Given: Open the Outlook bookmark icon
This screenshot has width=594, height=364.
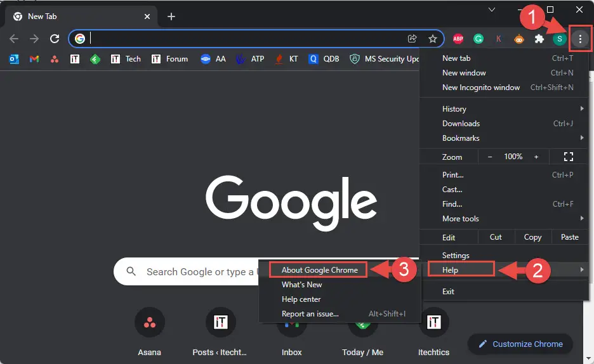Looking at the screenshot, I should (x=14, y=59).
